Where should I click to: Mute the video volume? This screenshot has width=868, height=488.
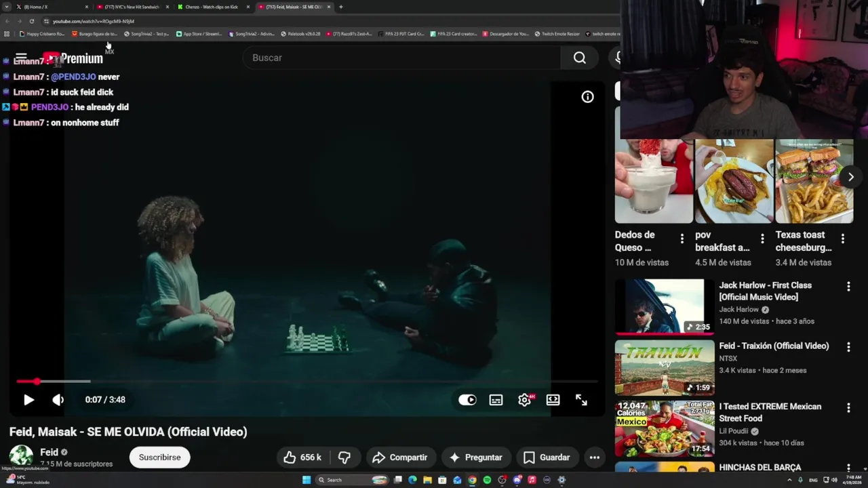(x=58, y=400)
